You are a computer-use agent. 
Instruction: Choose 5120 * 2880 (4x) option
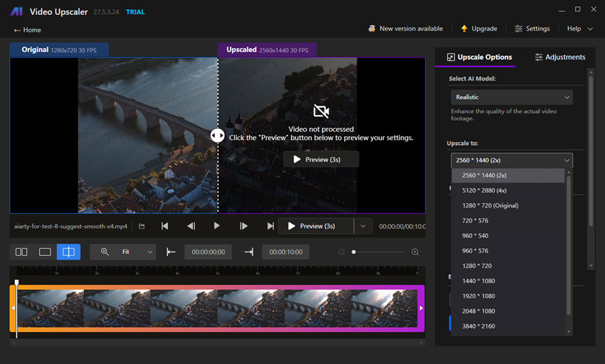pyautogui.click(x=507, y=191)
